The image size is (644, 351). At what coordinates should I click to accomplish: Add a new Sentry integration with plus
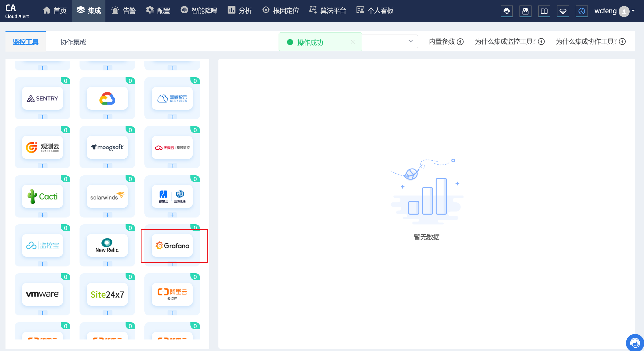[x=42, y=117]
